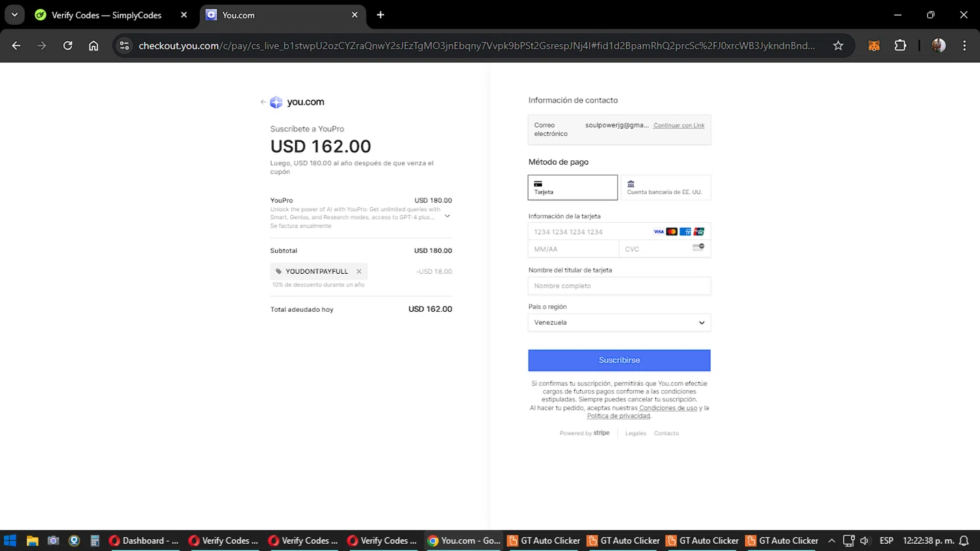
Task: Open the Windows Start menu
Action: tap(10, 541)
